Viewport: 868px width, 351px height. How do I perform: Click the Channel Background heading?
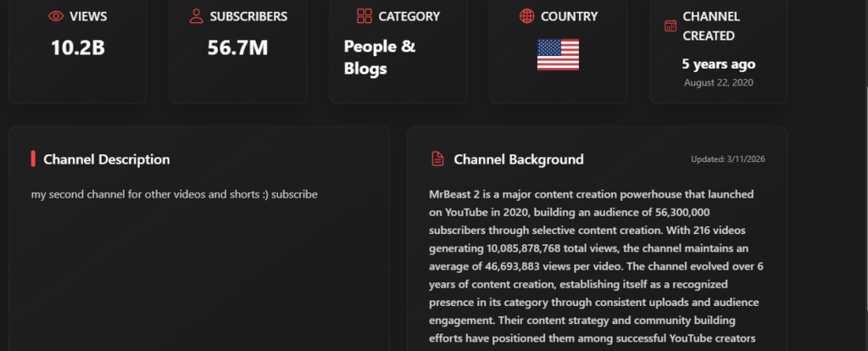click(x=518, y=159)
